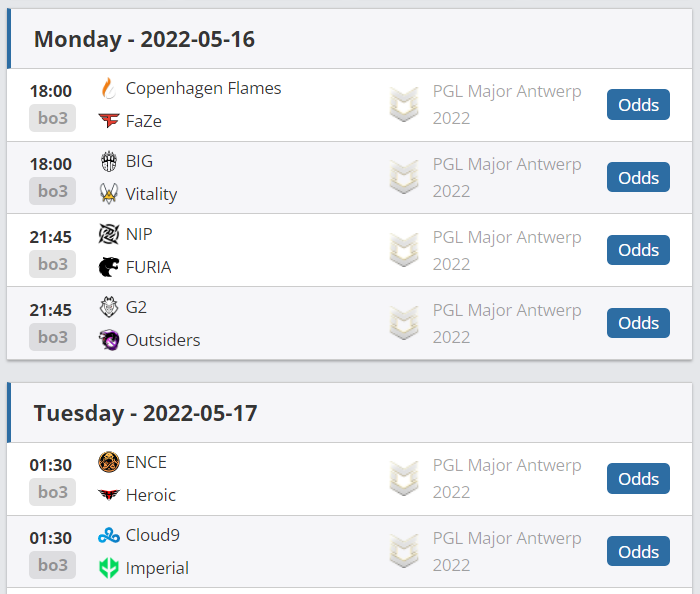The height and width of the screenshot is (594, 700).
Task: Open Odds for ENCE vs Heroic
Action: [x=638, y=478]
